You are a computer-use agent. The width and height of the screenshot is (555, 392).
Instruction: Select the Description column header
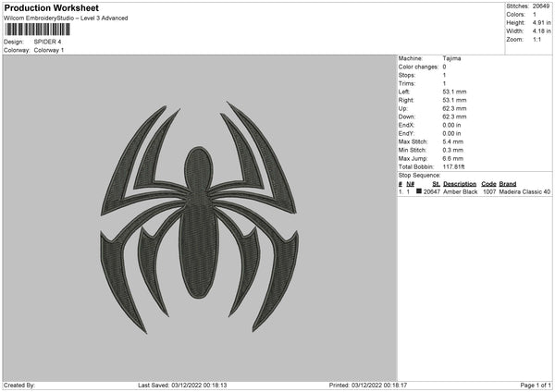[460, 184]
